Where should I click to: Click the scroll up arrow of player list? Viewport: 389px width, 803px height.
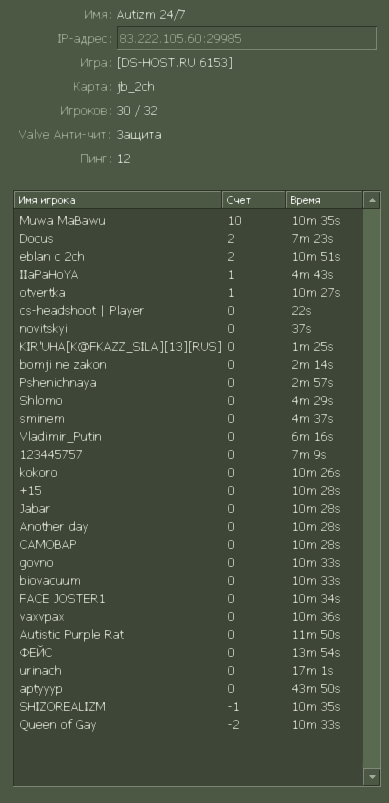[372, 200]
